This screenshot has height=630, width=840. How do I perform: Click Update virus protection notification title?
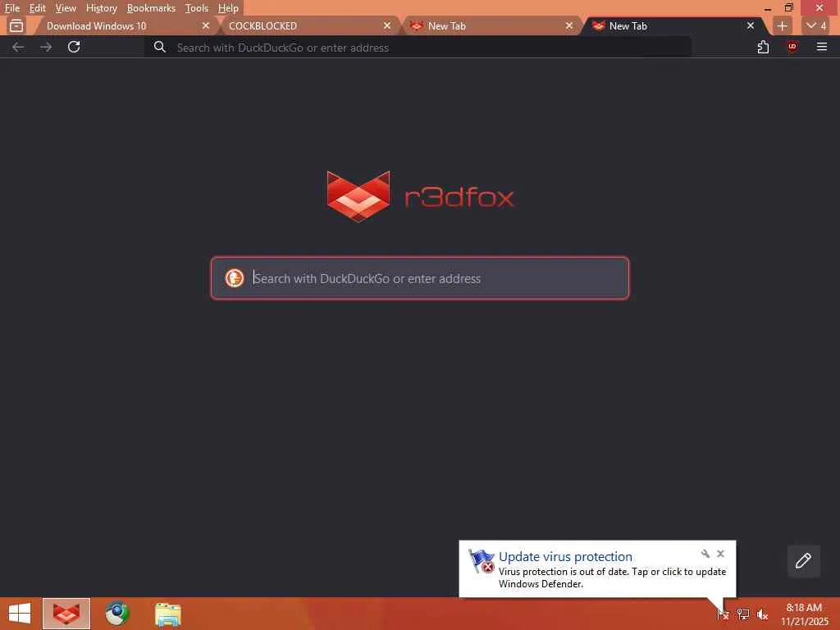(565, 557)
